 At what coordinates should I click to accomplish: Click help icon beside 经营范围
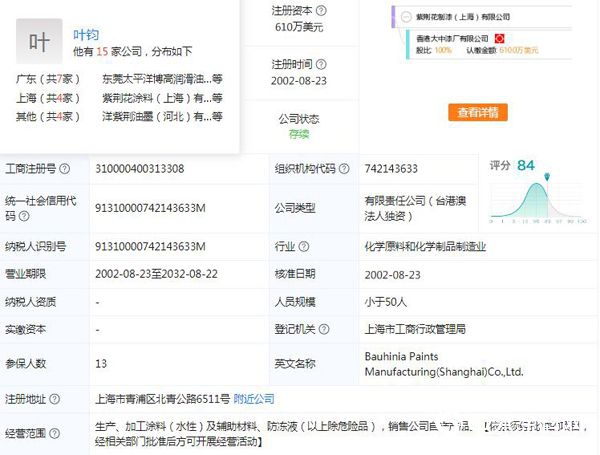click(x=55, y=433)
